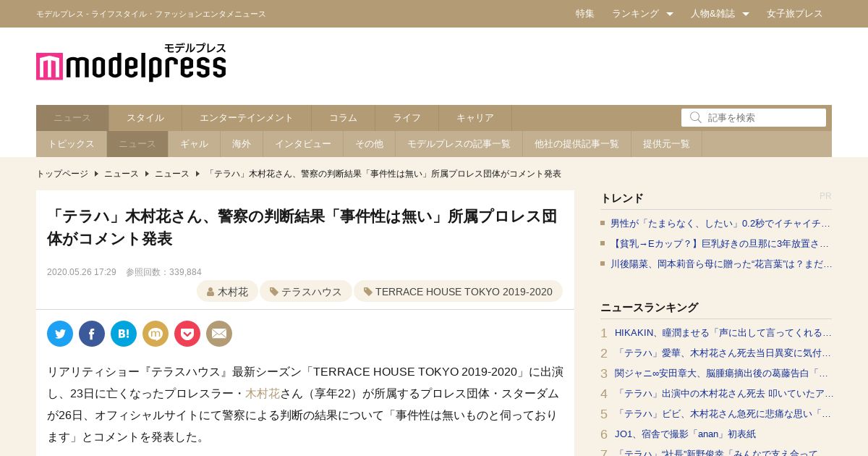Share article on Twitter
The image size is (868, 456).
[60, 334]
